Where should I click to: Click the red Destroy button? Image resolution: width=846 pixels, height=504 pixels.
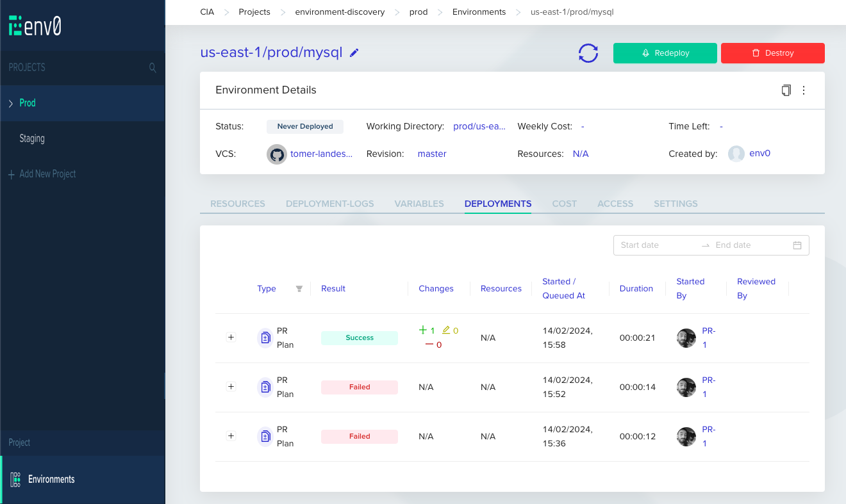click(773, 53)
